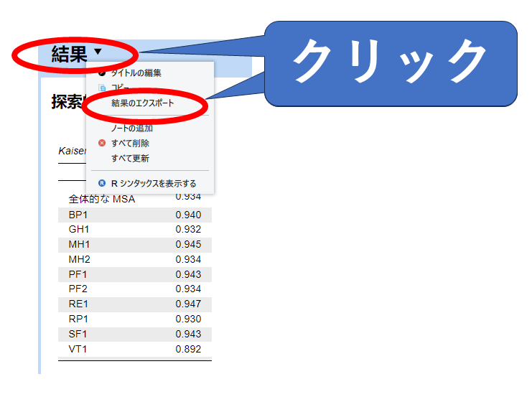
Task: Select the RE1 row showing 0.947
Action: [x=134, y=304]
